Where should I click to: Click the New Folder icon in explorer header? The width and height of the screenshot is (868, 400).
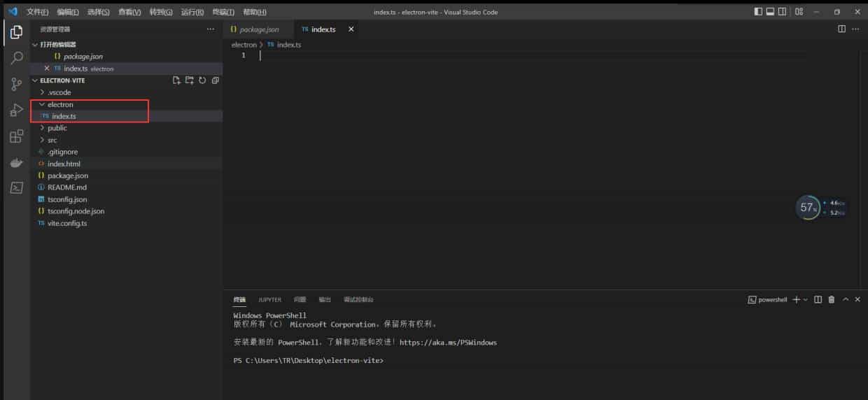[189, 80]
